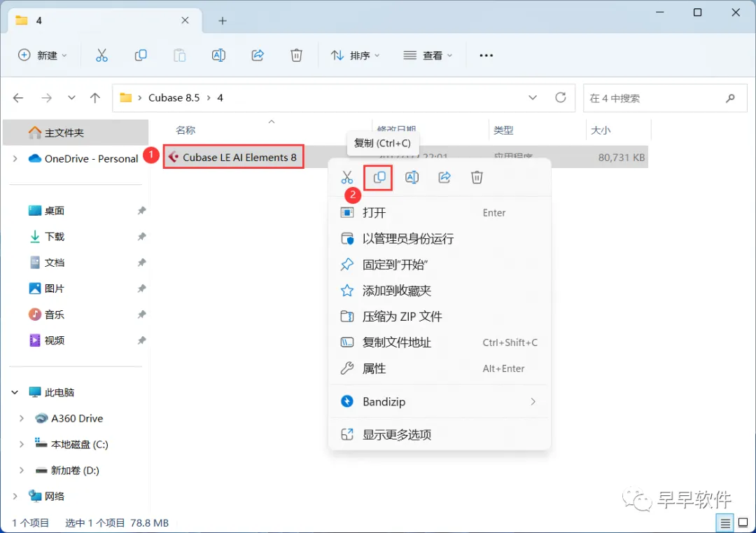Image resolution: width=756 pixels, height=533 pixels.
Task: Expand the A360 Drive node
Action: (x=21, y=419)
